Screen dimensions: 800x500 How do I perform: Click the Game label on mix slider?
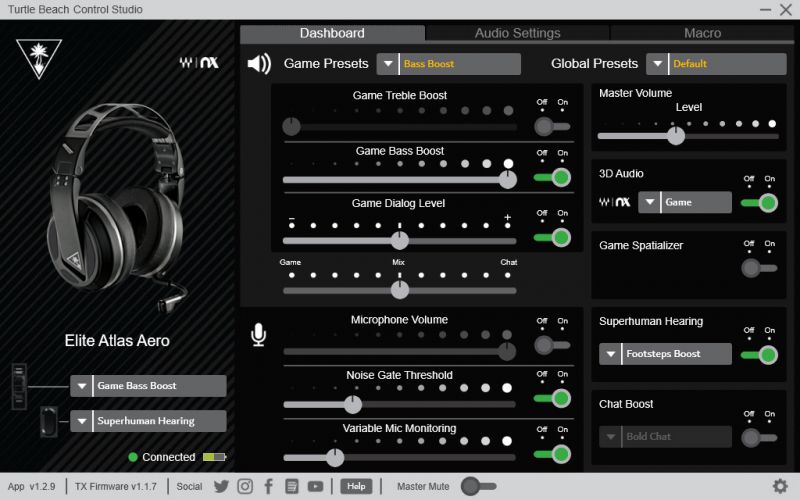coord(290,262)
